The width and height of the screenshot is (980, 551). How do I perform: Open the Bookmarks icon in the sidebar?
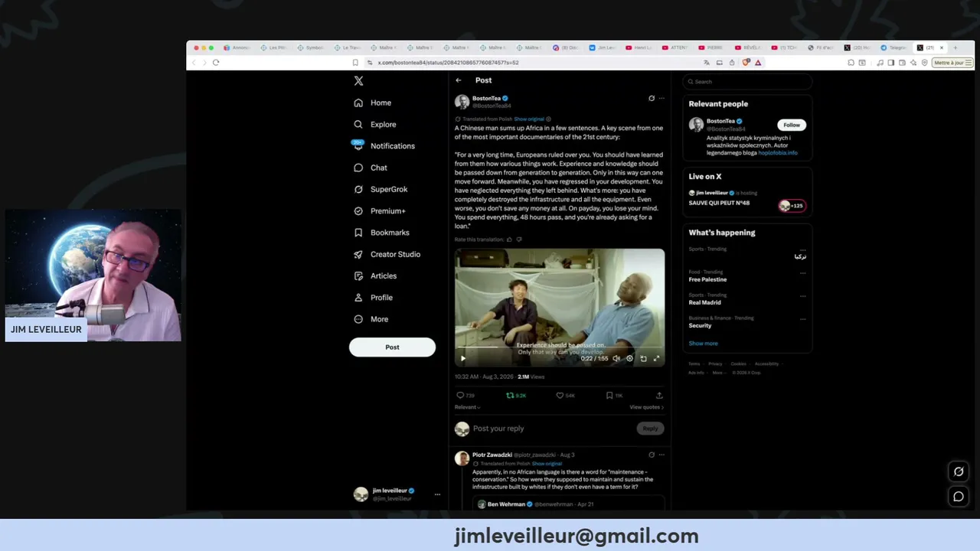[358, 233]
